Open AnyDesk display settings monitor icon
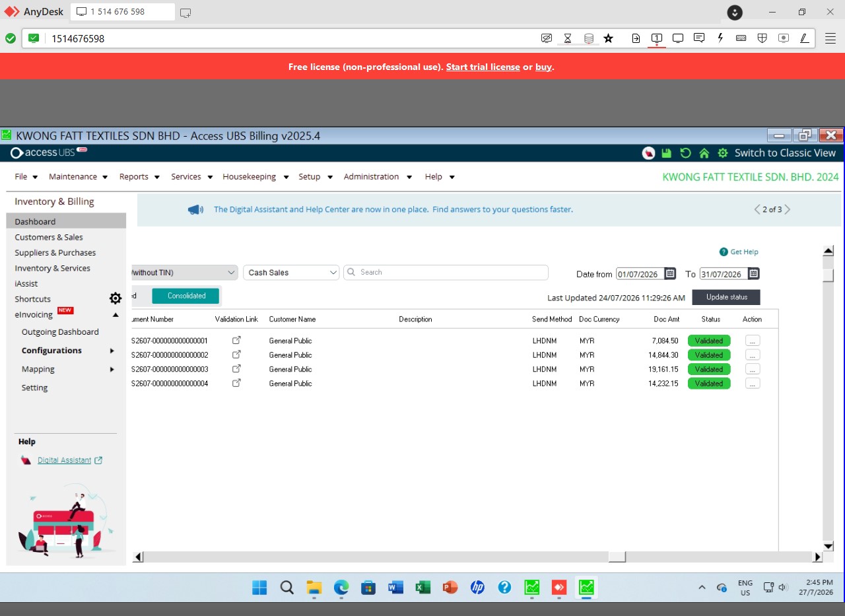 [x=678, y=38]
